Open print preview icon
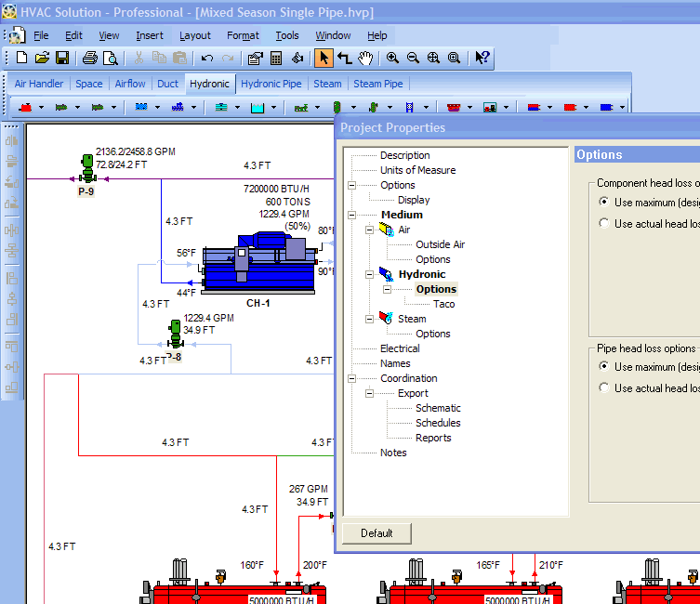Image resolution: width=700 pixels, height=604 pixels. coord(110,58)
